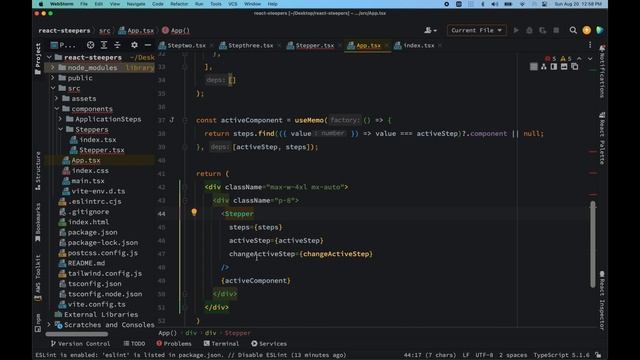Click the read-only lock icon in status bar

pyautogui.click(x=598, y=355)
